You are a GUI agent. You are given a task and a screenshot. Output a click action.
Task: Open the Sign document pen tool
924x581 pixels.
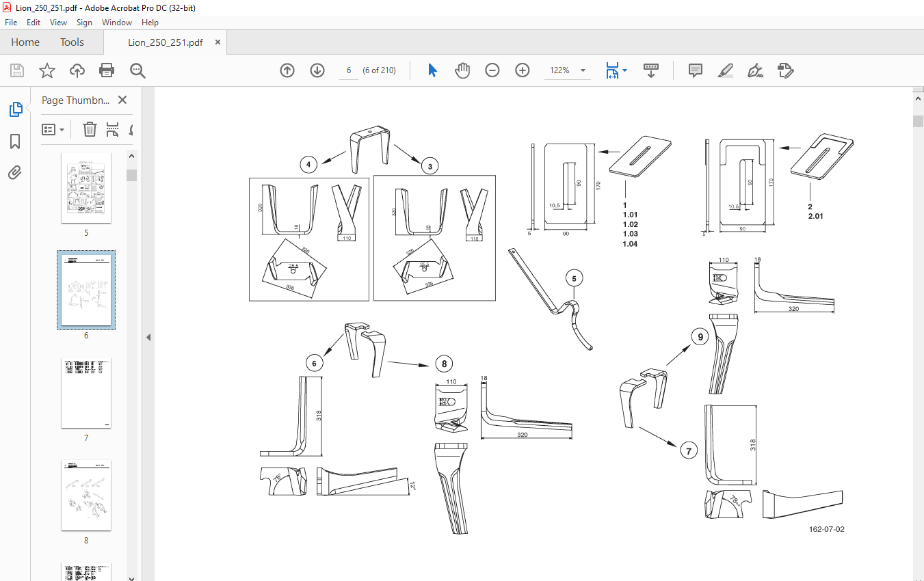coord(756,70)
